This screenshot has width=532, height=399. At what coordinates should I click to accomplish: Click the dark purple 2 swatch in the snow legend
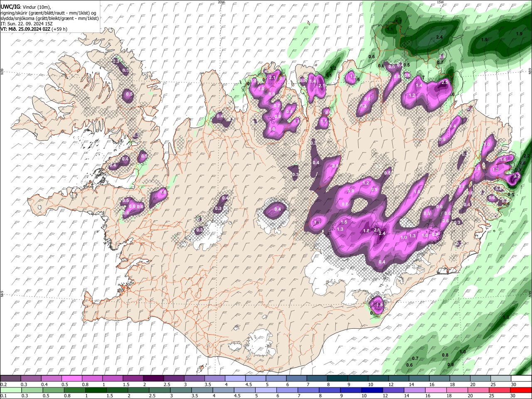(153, 379)
